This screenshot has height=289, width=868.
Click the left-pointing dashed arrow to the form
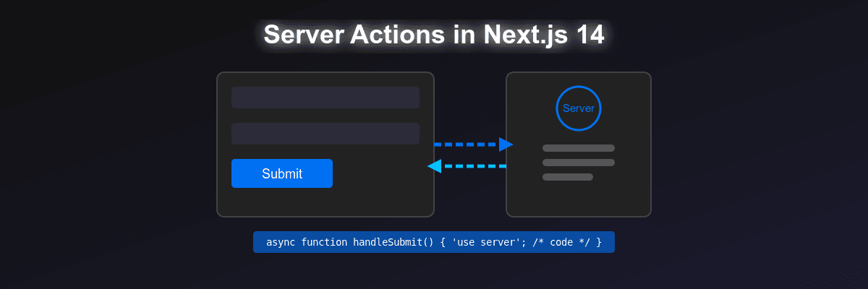467,166
